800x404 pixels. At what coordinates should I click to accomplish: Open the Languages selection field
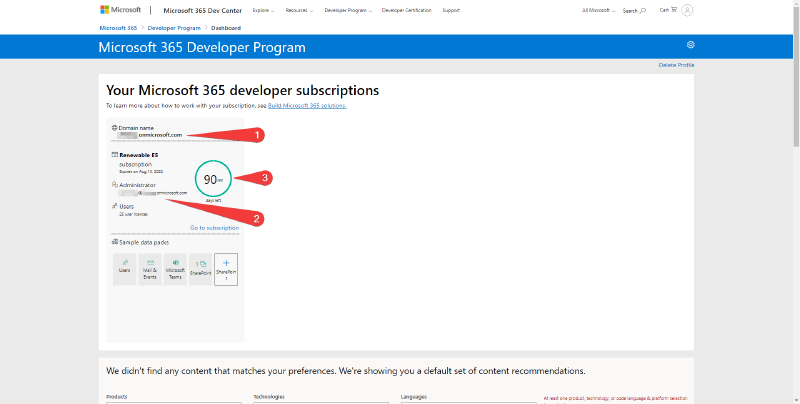(x=469, y=403)
